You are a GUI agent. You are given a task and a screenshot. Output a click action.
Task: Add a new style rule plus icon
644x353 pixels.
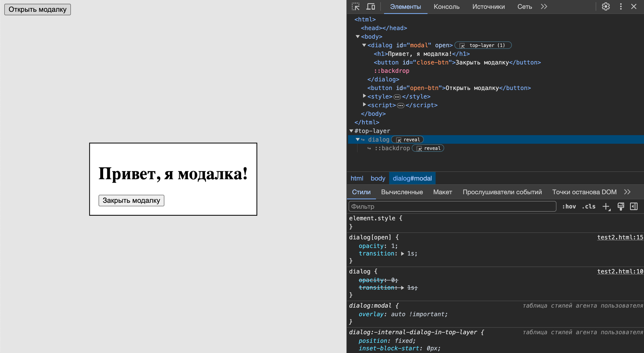click(x=606, y=207)
